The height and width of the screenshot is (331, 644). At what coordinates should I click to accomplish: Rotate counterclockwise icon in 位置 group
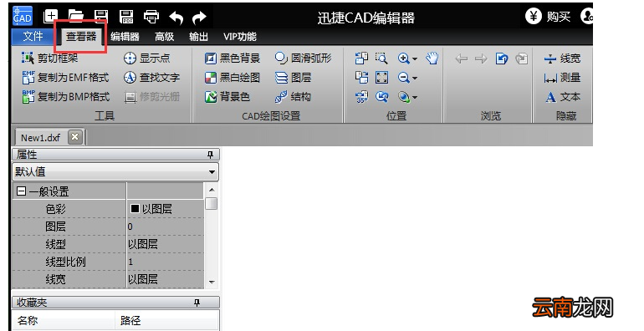(361, 59)
